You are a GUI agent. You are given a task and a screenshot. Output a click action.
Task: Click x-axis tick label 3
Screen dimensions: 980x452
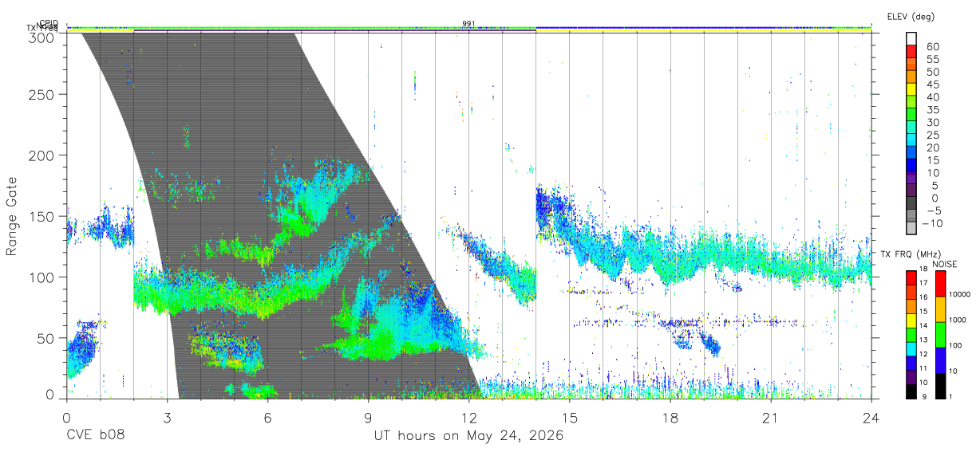click(x=167, y=417)
